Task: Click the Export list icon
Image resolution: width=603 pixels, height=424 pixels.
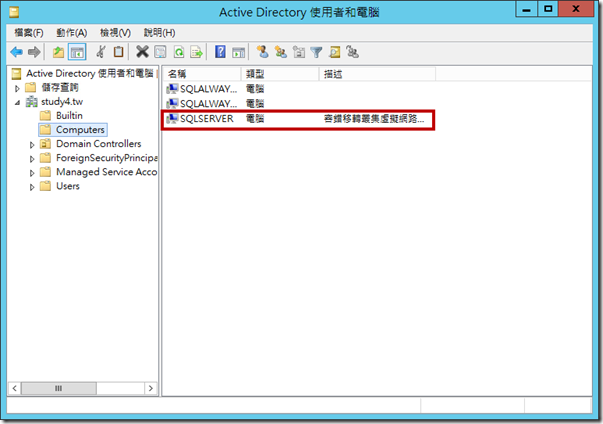Action: point(197,52)
